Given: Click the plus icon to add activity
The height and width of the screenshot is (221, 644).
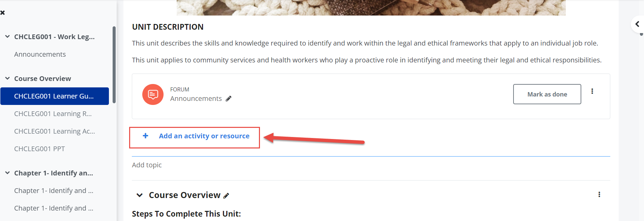Looking at the screenshot, I should pos(145,136).
